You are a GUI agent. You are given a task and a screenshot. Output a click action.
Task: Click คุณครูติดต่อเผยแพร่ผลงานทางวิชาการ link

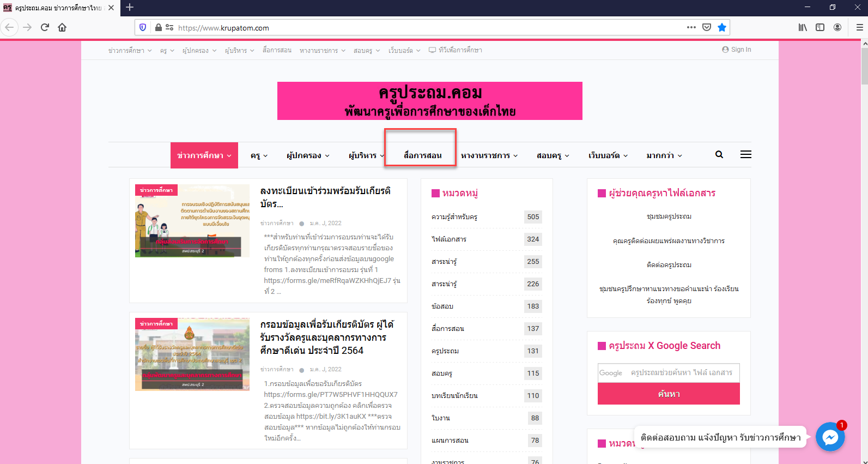pos(669,241)
